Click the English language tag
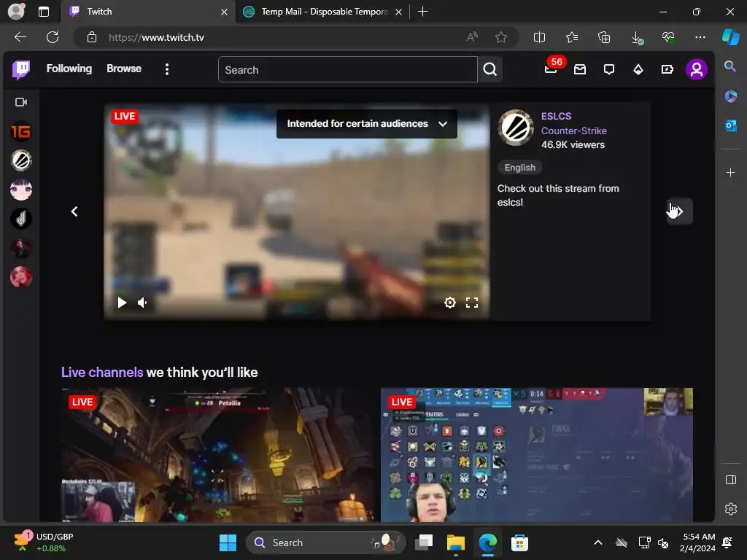 (x=519, y=168)
